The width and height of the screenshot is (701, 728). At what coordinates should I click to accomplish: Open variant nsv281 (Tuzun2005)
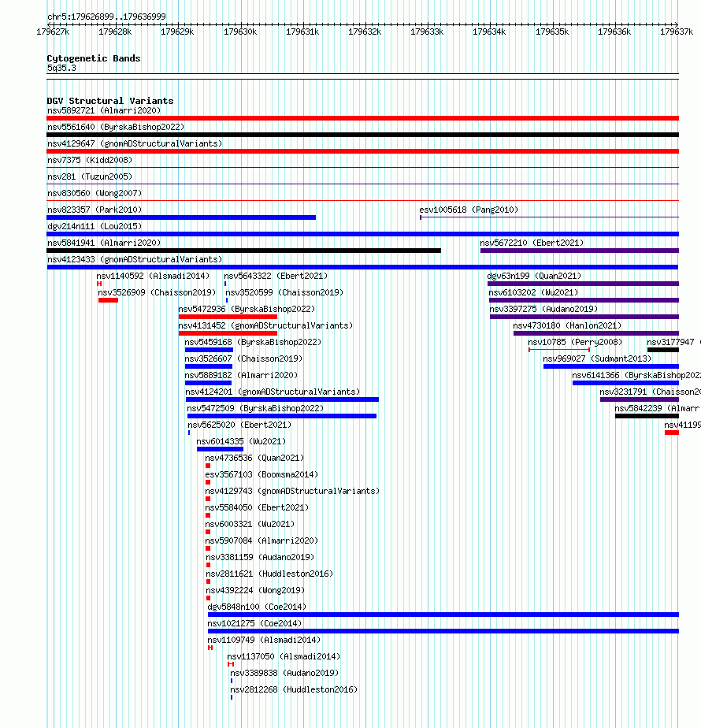[x=90, y=177]
